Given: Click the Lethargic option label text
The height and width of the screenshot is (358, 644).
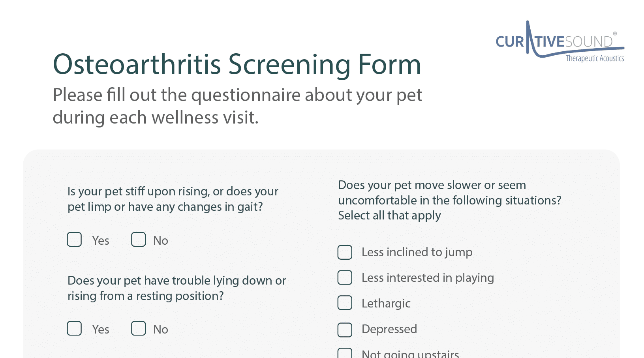Looking at the screenshot, I should click(386, 304).
